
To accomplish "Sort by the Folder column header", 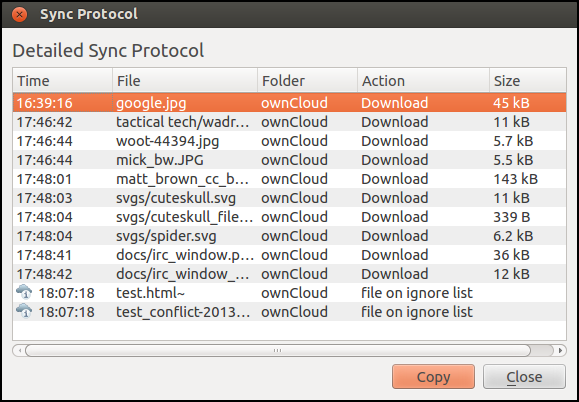I will [x=308, y=80].
